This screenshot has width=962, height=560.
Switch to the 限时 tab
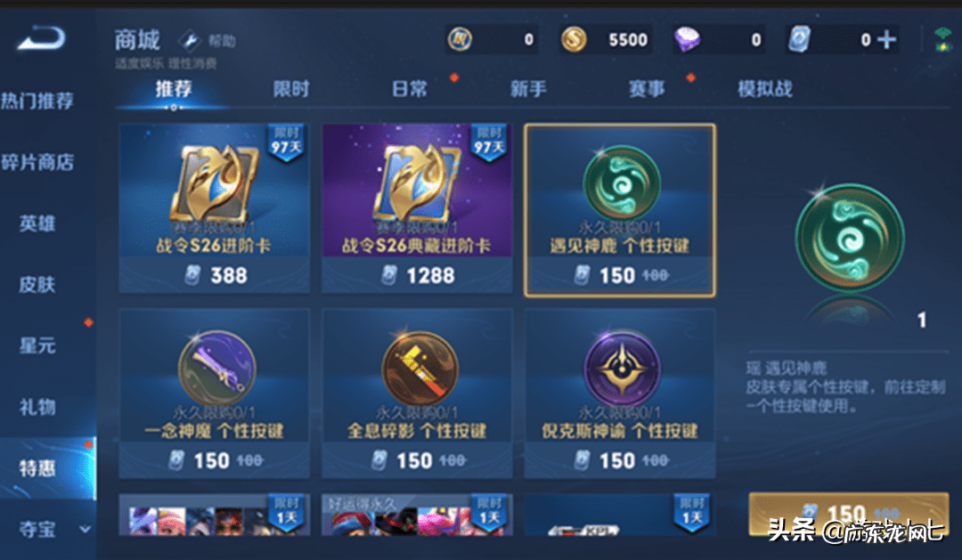[x=291, y=89]
